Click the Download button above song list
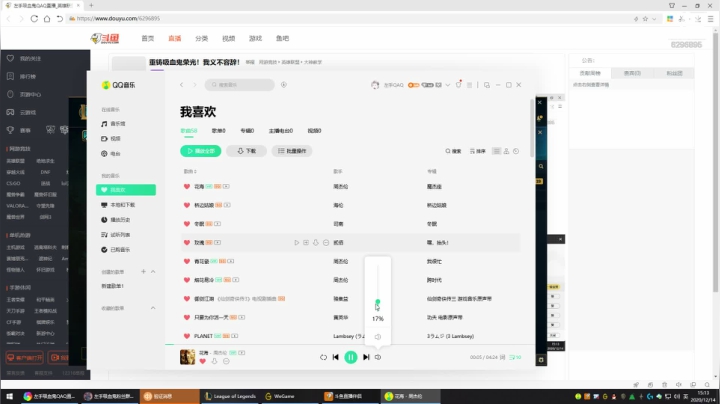 click(x=246, y=151)
